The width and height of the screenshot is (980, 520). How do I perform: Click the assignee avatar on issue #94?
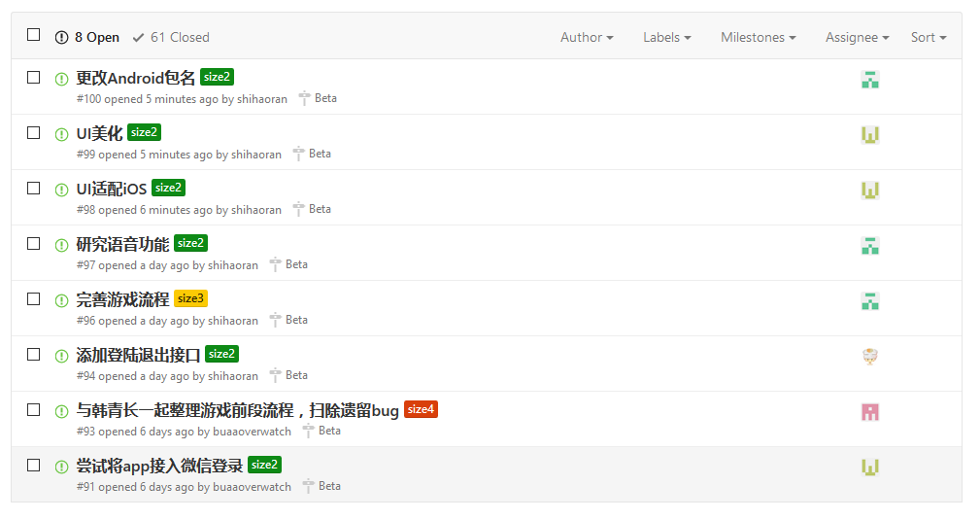coord(870,356)
